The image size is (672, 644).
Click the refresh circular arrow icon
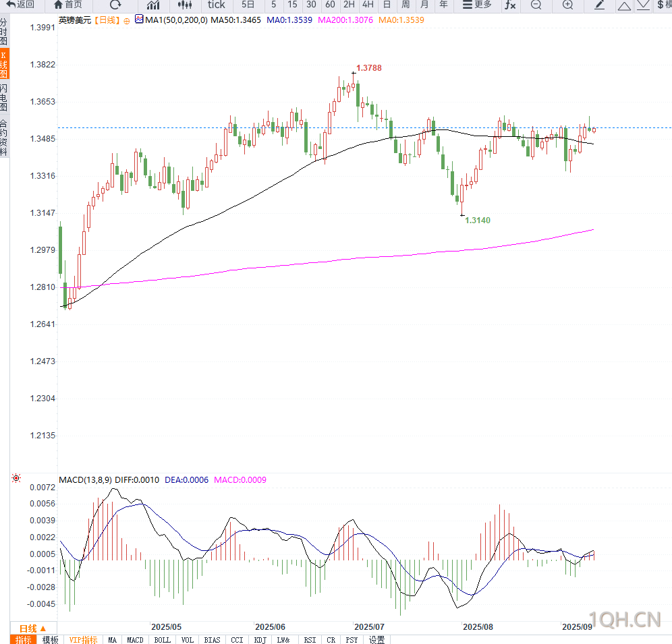[x=115, y=5]
